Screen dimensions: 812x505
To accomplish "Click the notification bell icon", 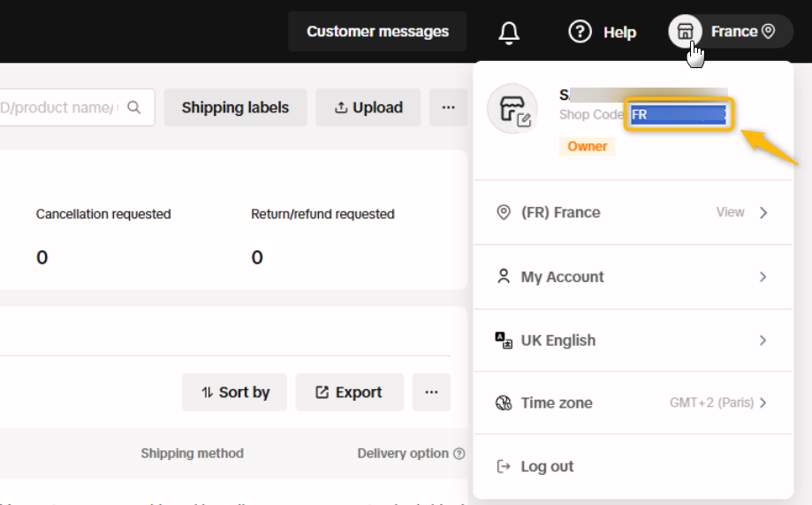I will coord(509,33).
